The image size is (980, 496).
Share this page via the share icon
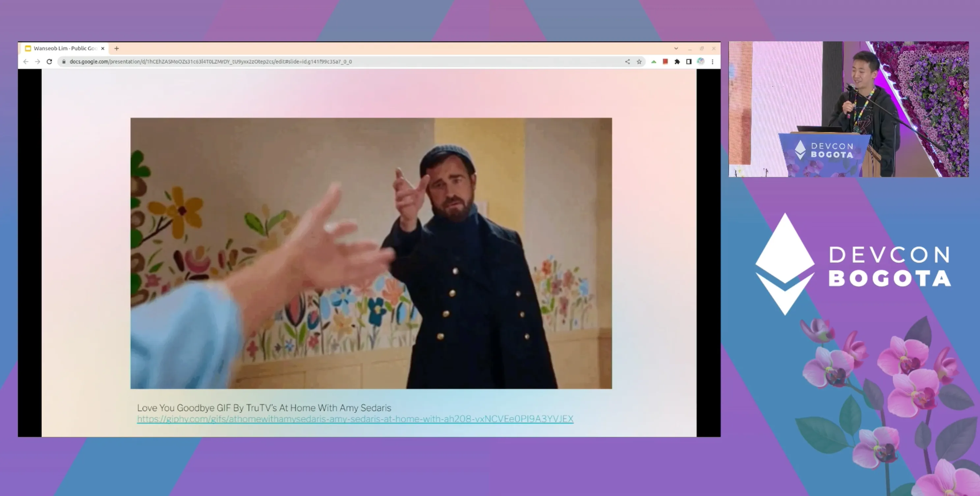(627, 61)
